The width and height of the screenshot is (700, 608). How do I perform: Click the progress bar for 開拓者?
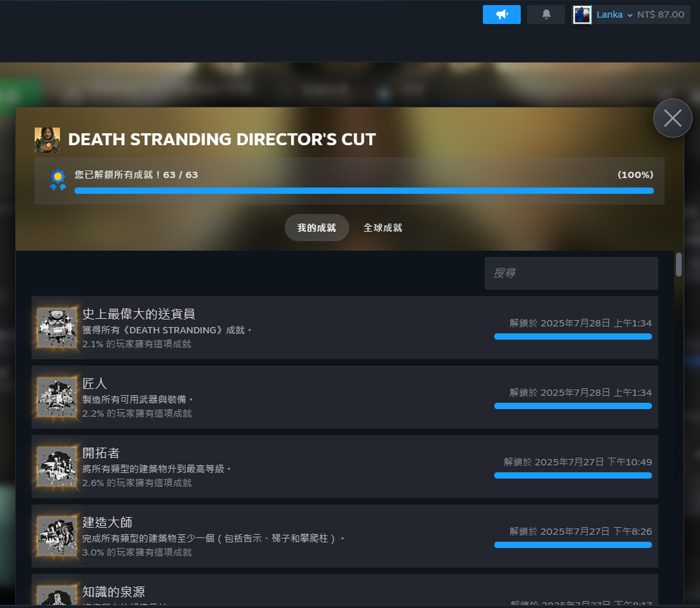point(573,475)
